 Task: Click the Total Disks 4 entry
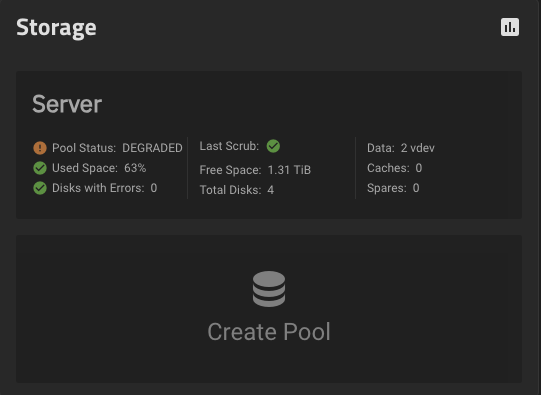pos(237,190)
